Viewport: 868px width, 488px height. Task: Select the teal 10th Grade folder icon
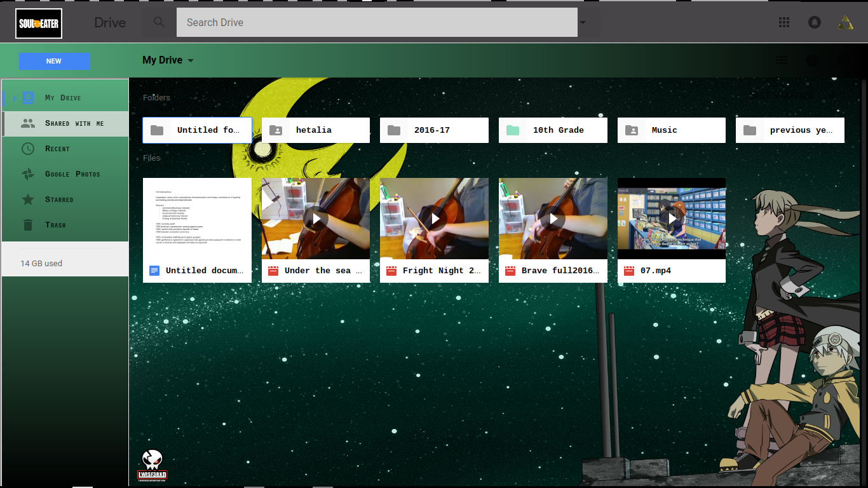tap(513, 130)
